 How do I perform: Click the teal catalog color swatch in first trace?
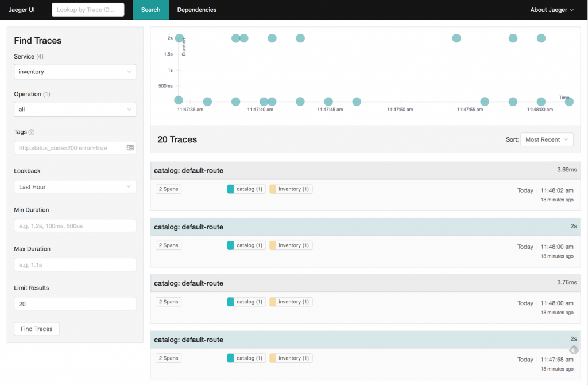(x=230, y=189)
